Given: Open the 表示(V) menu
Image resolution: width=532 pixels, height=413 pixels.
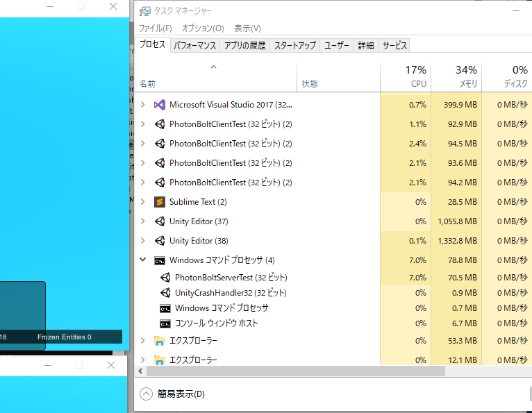Looking at the screenshot, I should [247, 28].
